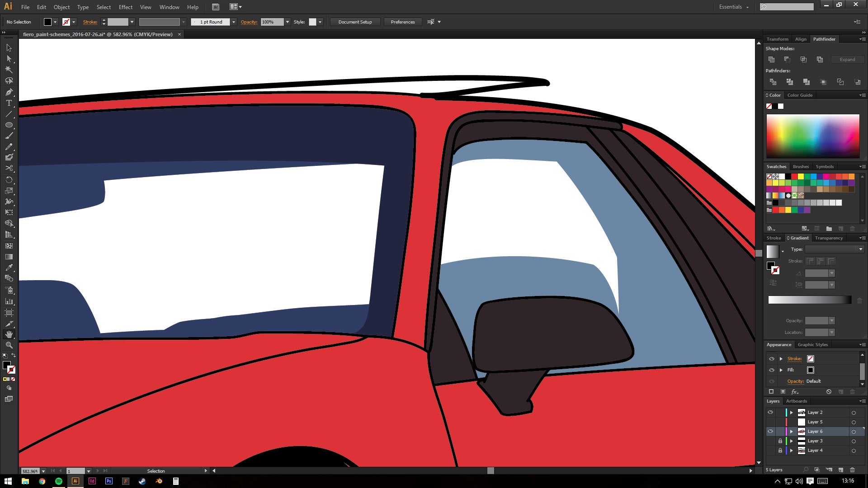Select the Rotate tool
This screenshot has width=868, height=488.
click(x=9, y=180)
